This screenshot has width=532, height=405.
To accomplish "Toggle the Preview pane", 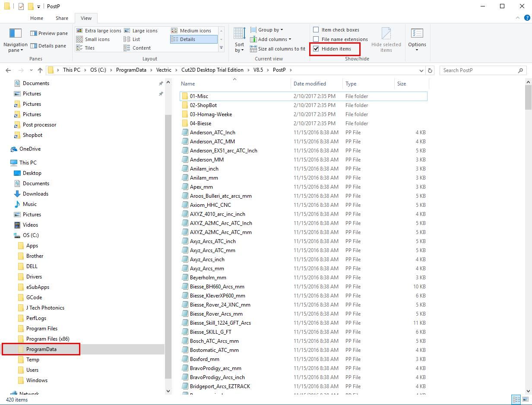I will [49, 33].
